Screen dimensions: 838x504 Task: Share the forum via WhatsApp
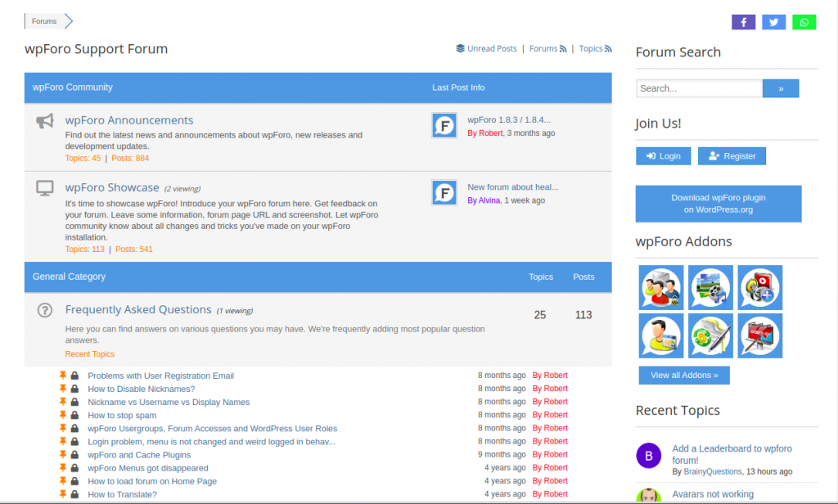[x=804, y=22]
